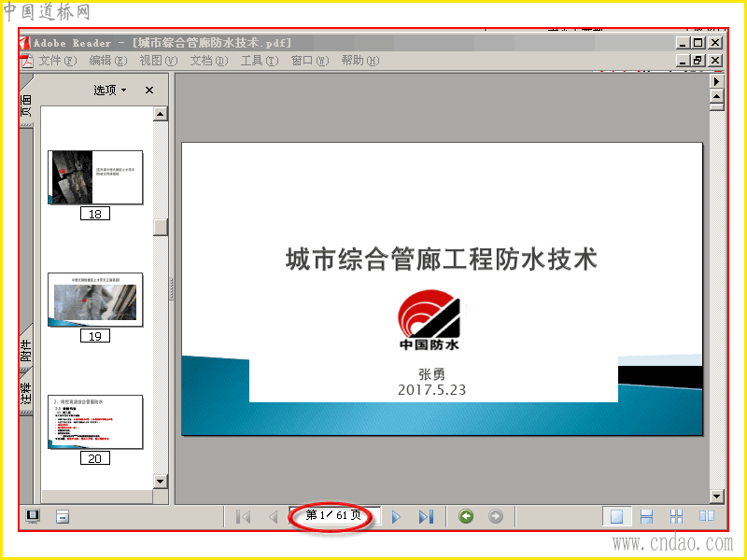747x560 pixels.
Task: Open the 视图(V) menu
Action: click(x=158, y=61)
